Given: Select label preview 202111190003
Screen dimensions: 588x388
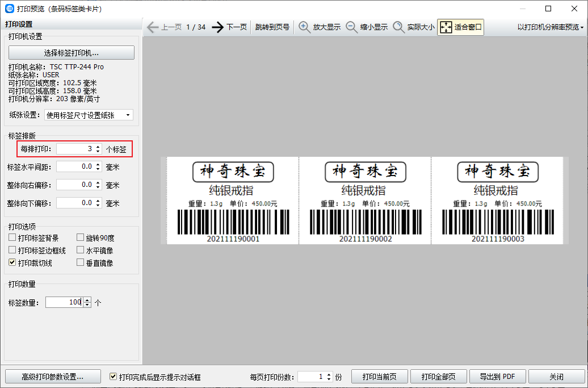Looking at the screenshot, I should pyautogui.click(x=498, y=201).
